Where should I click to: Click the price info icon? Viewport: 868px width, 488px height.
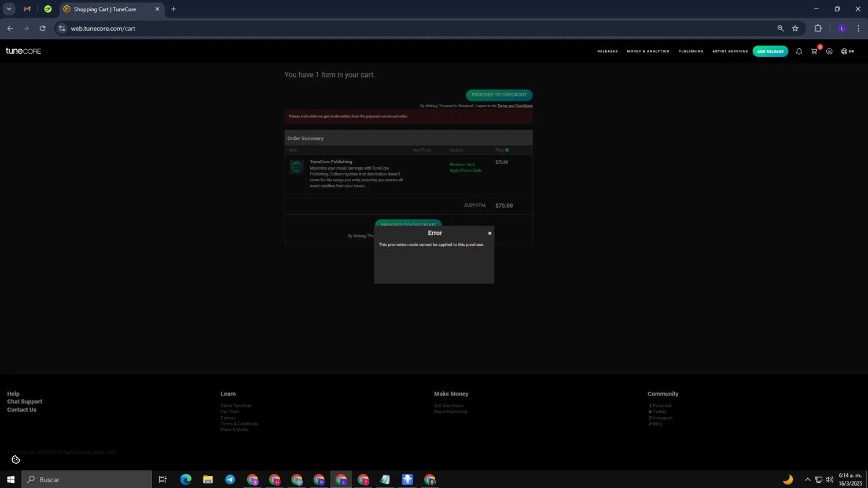[507, 151]
